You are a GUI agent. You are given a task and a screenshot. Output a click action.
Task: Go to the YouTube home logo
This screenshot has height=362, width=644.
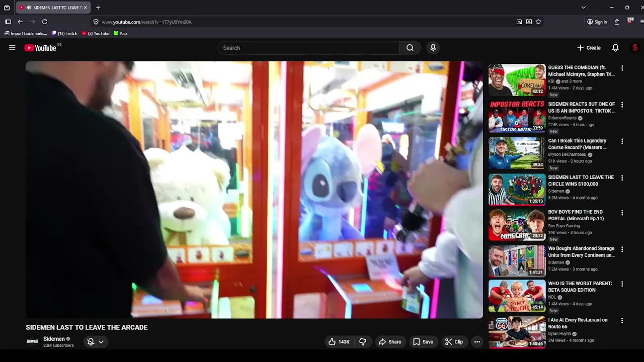(40, 48)
